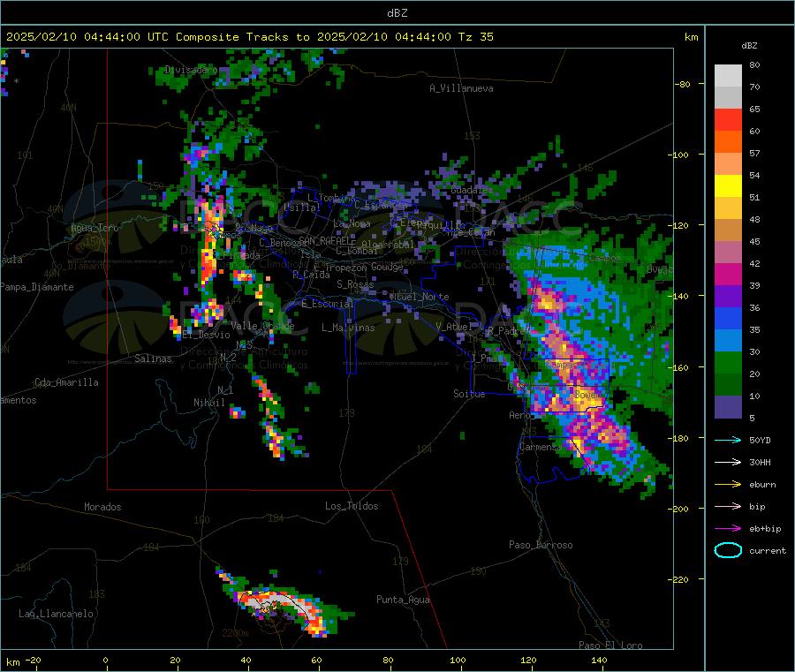The height and width of the screenshot is (672, 795).
Task: Click the Paso_El_Loro label
Action: pyautogui.click(x=610, y=646)
